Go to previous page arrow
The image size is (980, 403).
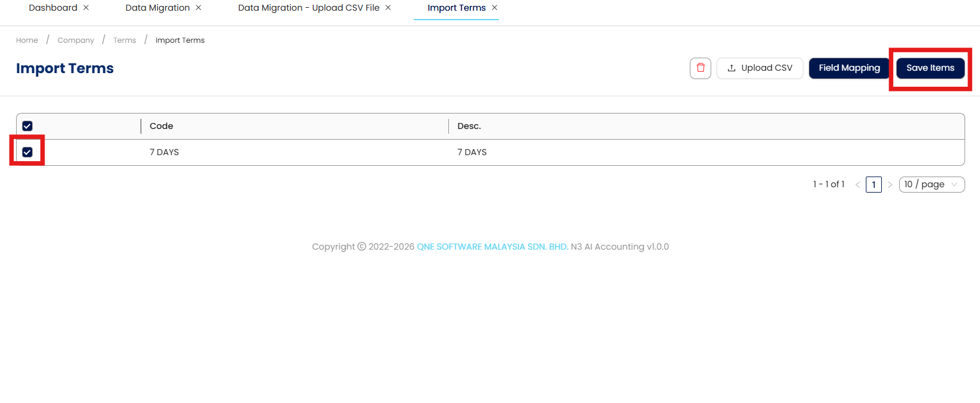(x=857, y=185)
